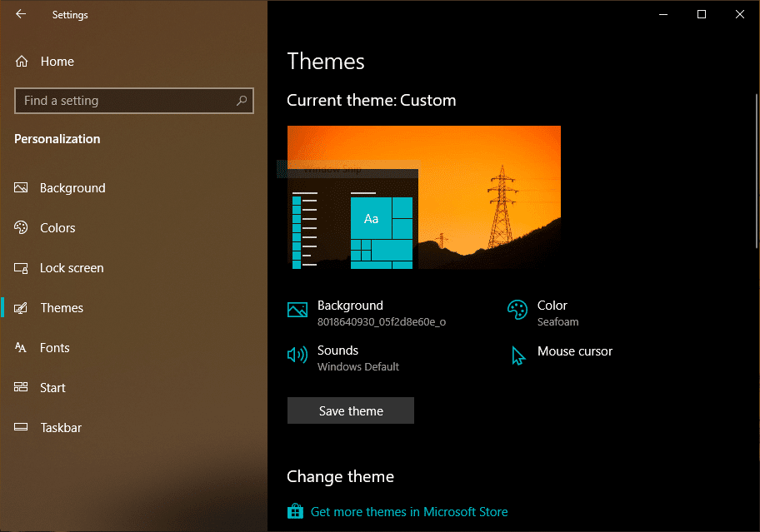Click the magnifier icon in search box
760x532 pixels.
coord(242,101)
